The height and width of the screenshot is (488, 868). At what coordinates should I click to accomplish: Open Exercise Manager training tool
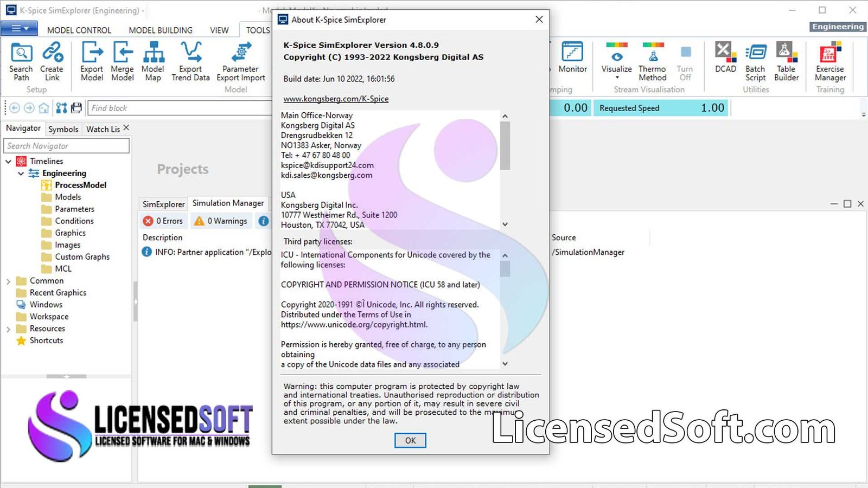click(830, 61)
